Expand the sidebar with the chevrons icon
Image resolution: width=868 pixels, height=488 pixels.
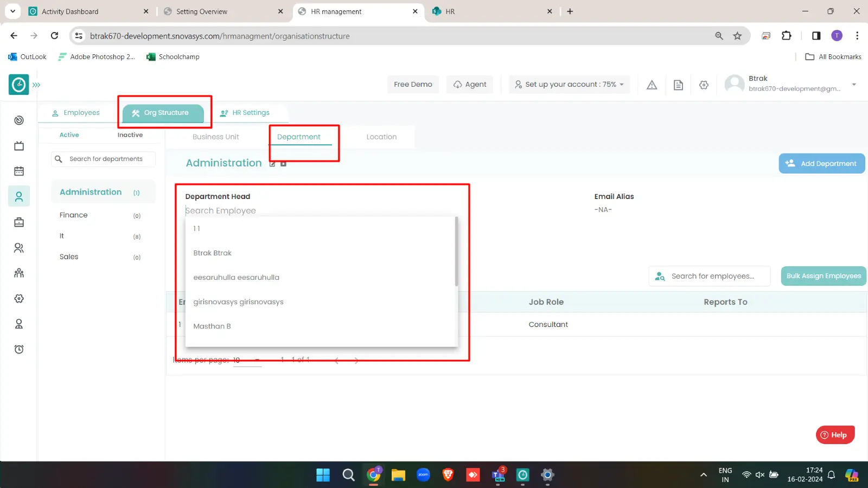click(36, 85)
